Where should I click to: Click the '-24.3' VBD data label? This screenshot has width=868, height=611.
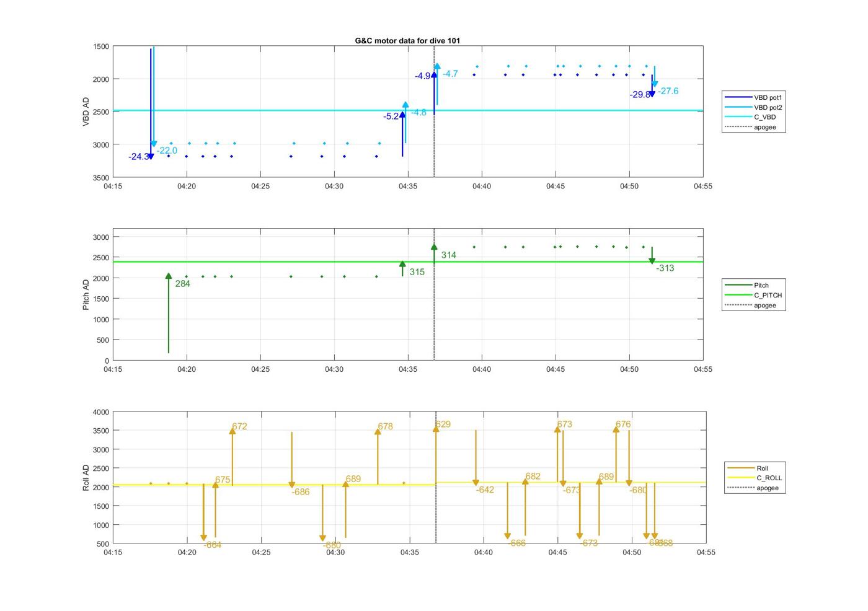pyautogui.click(x=138, y=157)
